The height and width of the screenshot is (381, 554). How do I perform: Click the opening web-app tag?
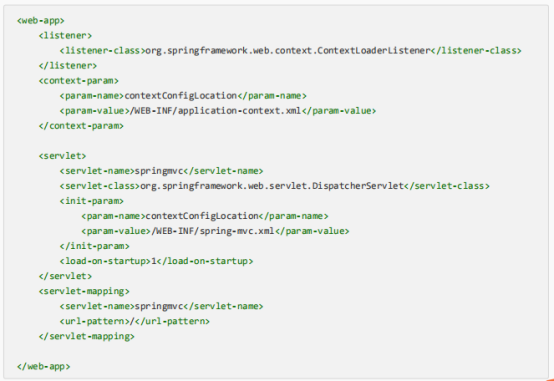point(41,20)
